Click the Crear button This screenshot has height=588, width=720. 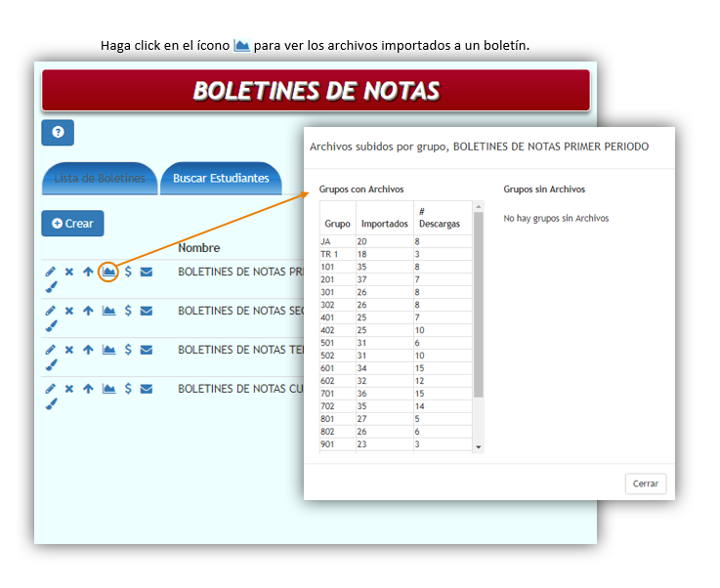tap(72, 224)
